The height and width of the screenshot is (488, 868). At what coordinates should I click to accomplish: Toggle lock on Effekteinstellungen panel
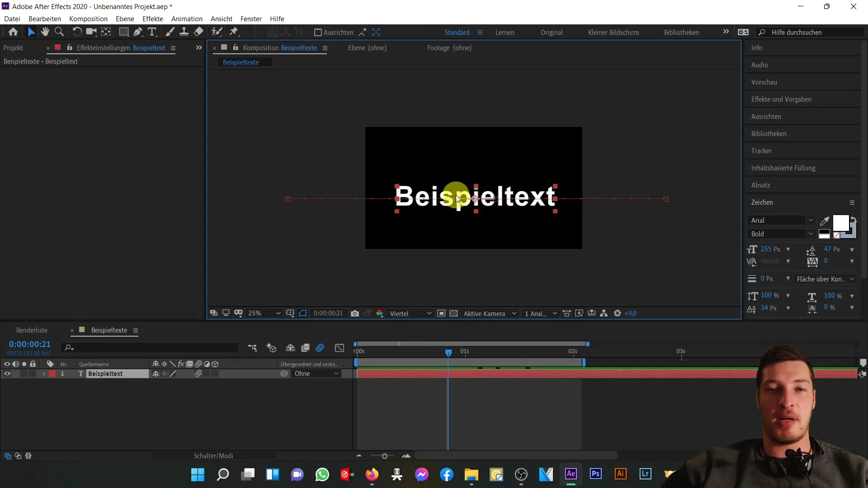pos(70,47)
